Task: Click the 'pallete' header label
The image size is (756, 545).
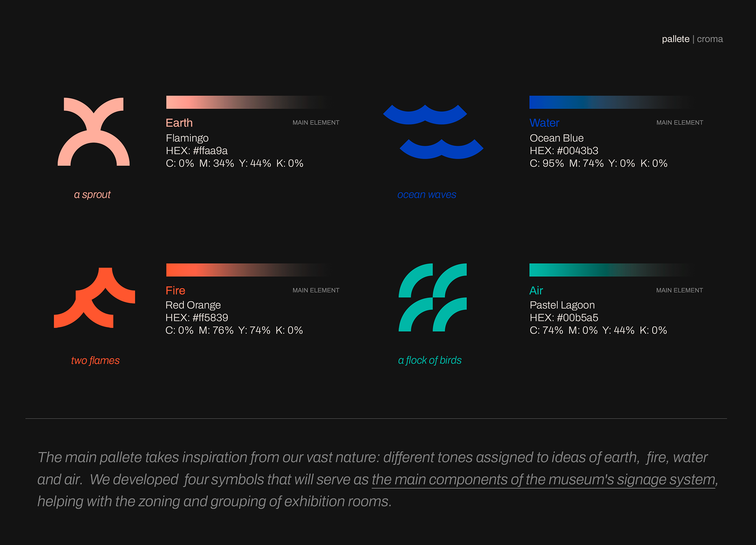Action: pyautogui.click(x=676, y=39)
